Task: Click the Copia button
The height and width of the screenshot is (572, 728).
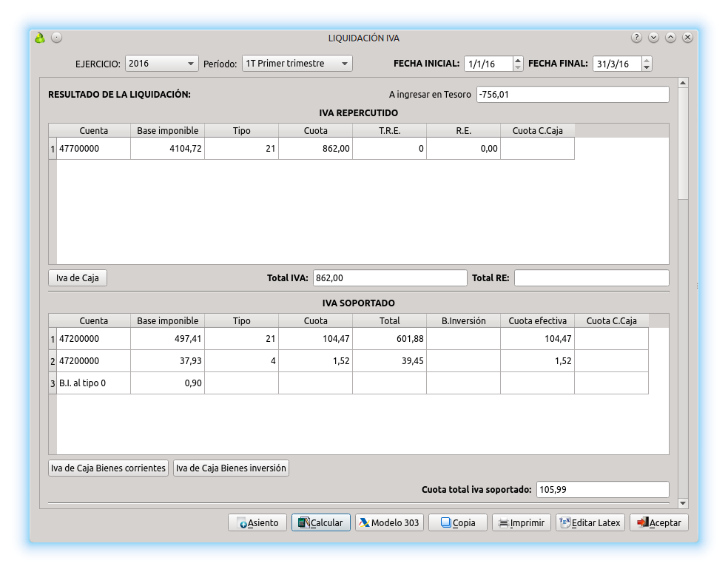Action: tap(457, 522)
